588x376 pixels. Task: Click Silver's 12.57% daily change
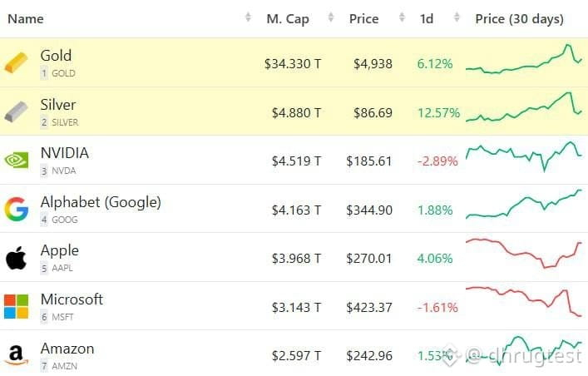[438, 113]
